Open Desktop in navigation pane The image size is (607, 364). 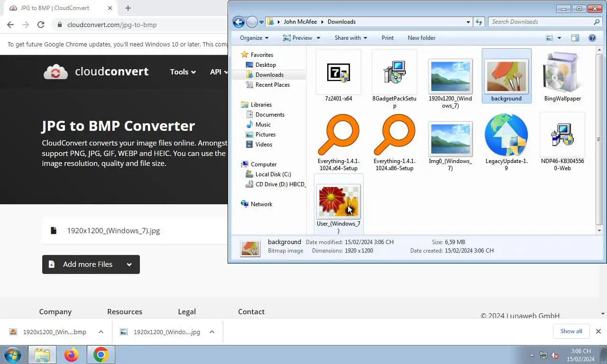tap(266, 65)
